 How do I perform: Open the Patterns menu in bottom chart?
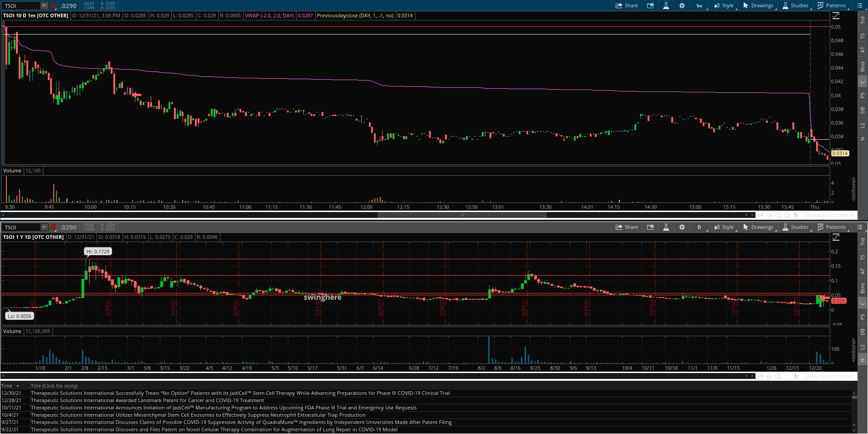click(x=832, y=227)
